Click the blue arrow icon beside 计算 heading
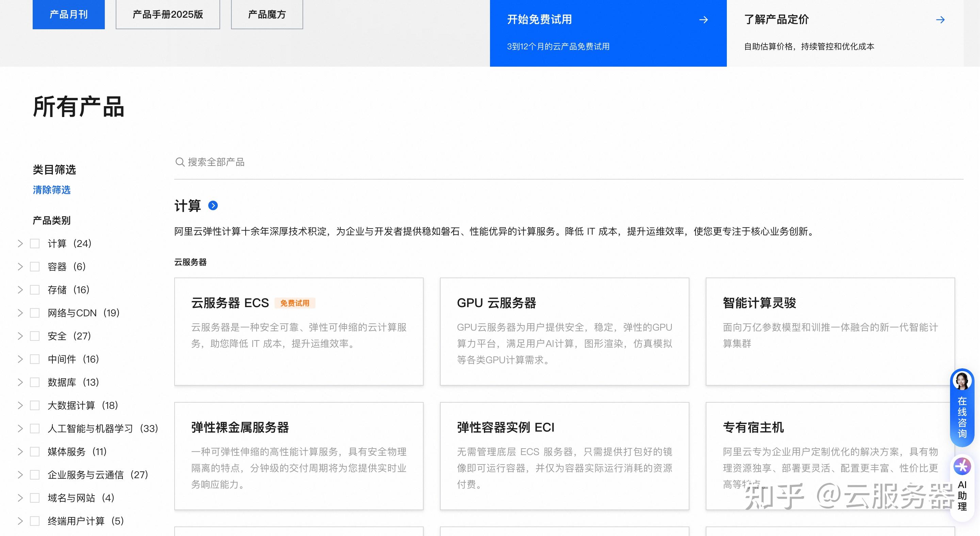This screenshot has width=980, height=536. point(212,206)
